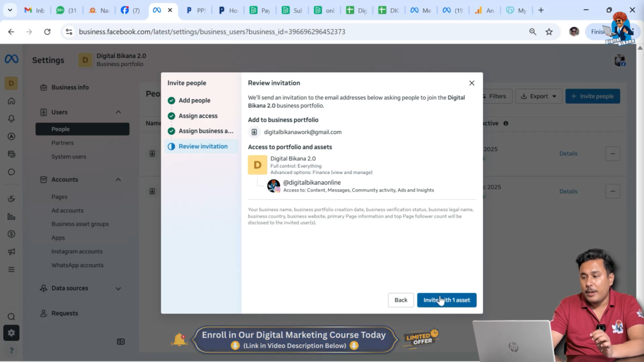Open Home from the left navigation rail
The height and width of the screenshot is (362, 644).
(11, 100)
